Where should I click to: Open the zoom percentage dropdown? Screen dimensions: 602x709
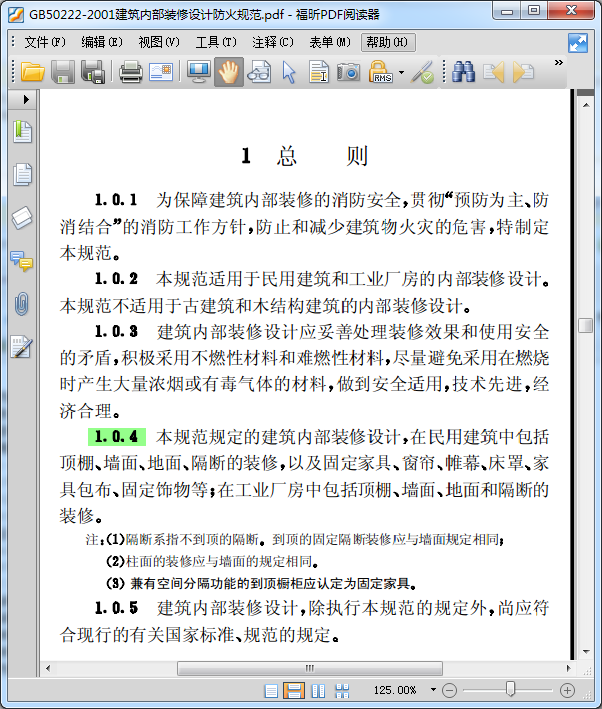(x=433, y=690)
